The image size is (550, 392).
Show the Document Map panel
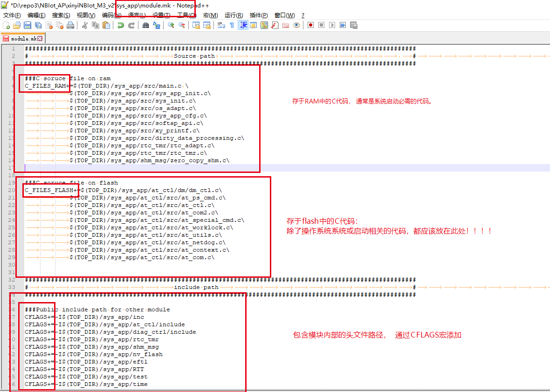point(264,25)
